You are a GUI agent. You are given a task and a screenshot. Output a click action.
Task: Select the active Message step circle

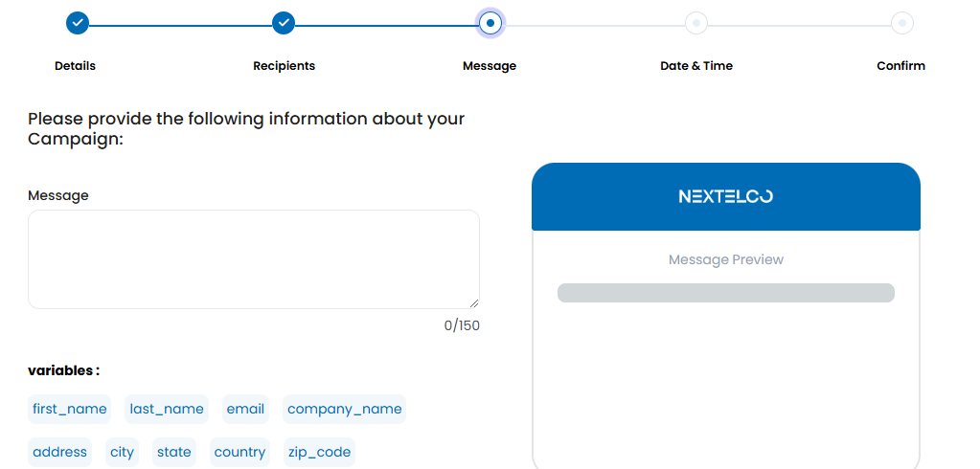(490, 23)
